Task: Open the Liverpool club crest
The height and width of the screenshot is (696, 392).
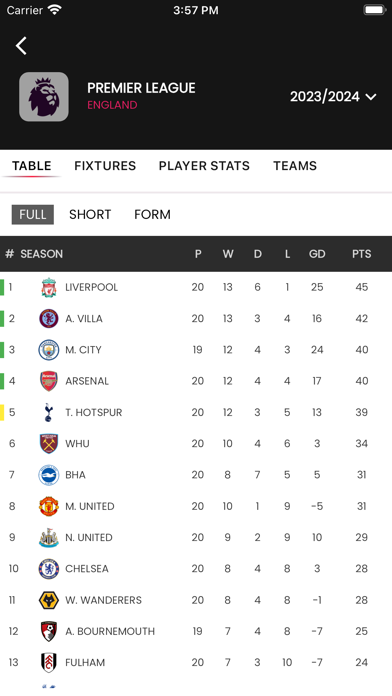Action: point(48,288)
